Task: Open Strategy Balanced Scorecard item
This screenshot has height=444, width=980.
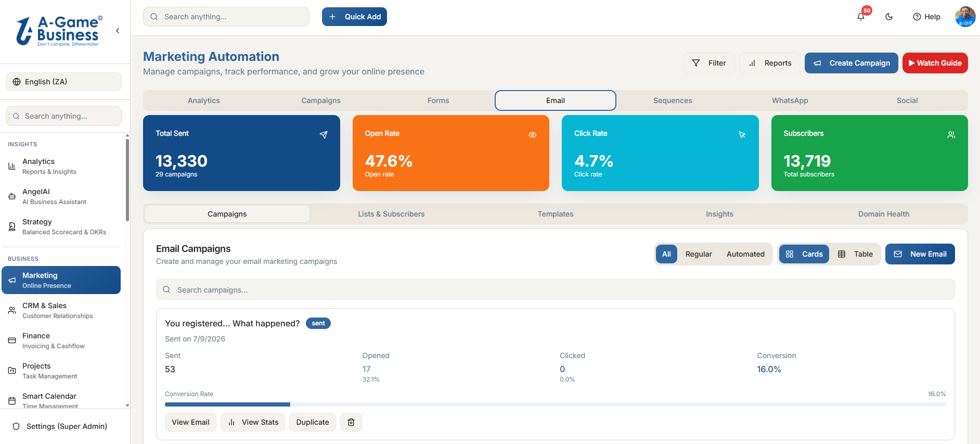Action: (x=61, y=226)
